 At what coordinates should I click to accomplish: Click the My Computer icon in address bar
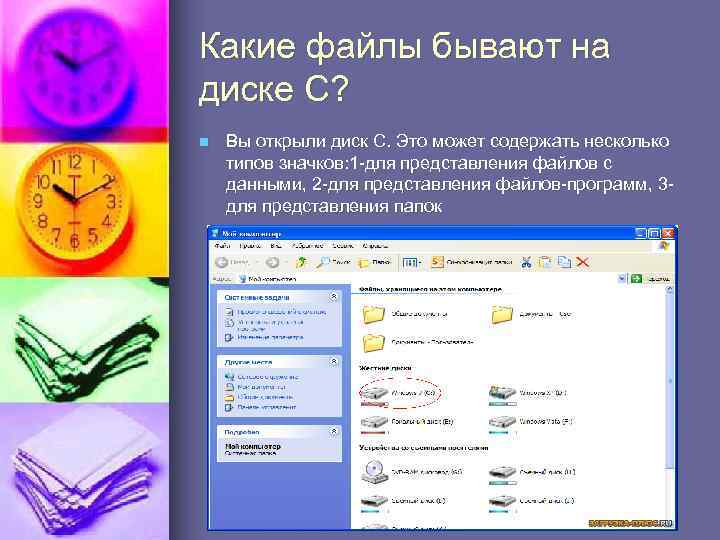(x=243, y=279)
